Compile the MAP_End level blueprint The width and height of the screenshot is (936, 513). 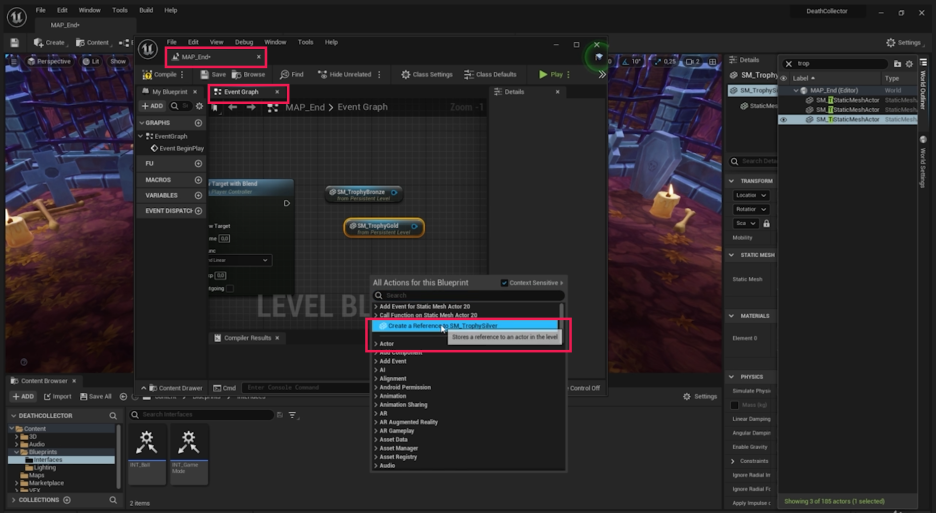(159, 75)
